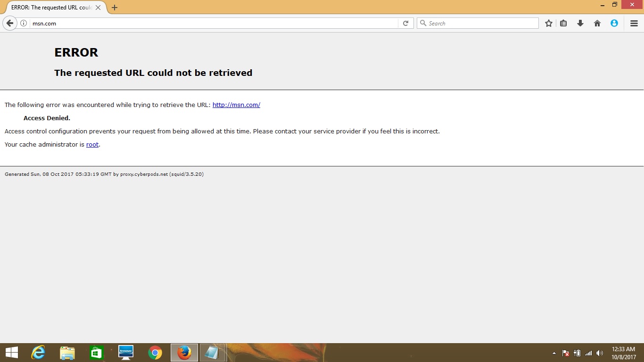The height and width of the screenshot is (362, 644).
Task: Show your bookmarks list
Action: click(563, 23)
